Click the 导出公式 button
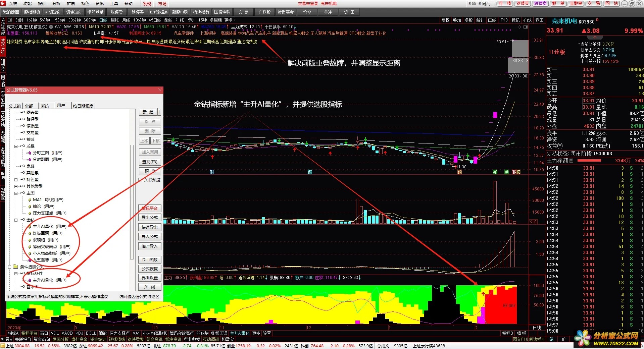 pyautogui.click(x=150, y=218)
